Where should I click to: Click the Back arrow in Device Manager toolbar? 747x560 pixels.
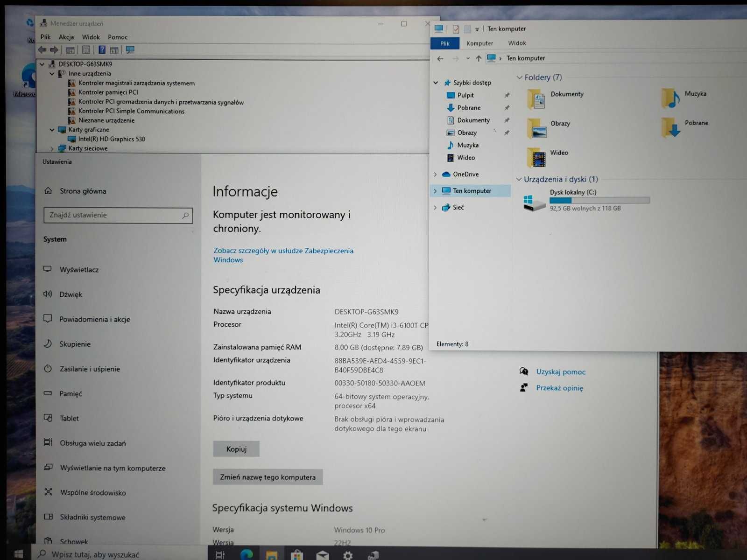tap(42, 50)
